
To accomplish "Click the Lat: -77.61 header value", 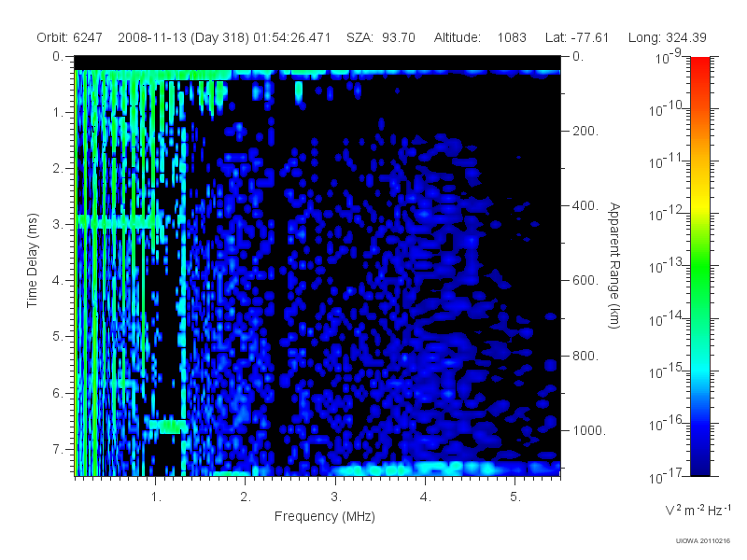I will point(577,37).
